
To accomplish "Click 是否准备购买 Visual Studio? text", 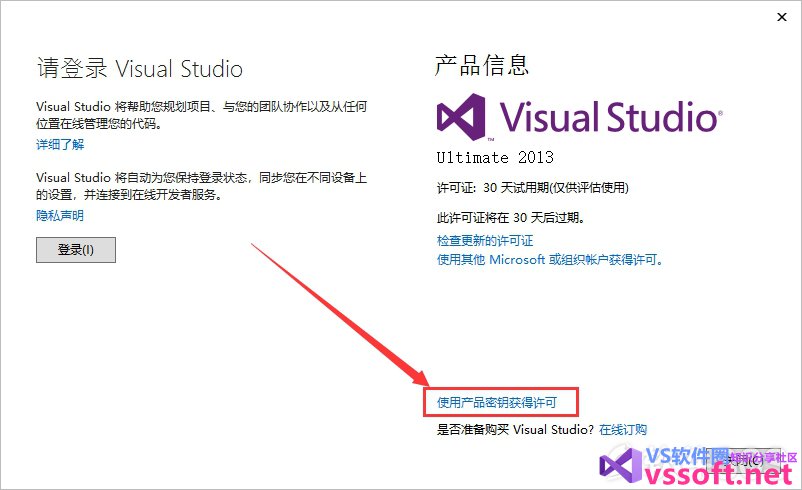I will coord(515,430).
